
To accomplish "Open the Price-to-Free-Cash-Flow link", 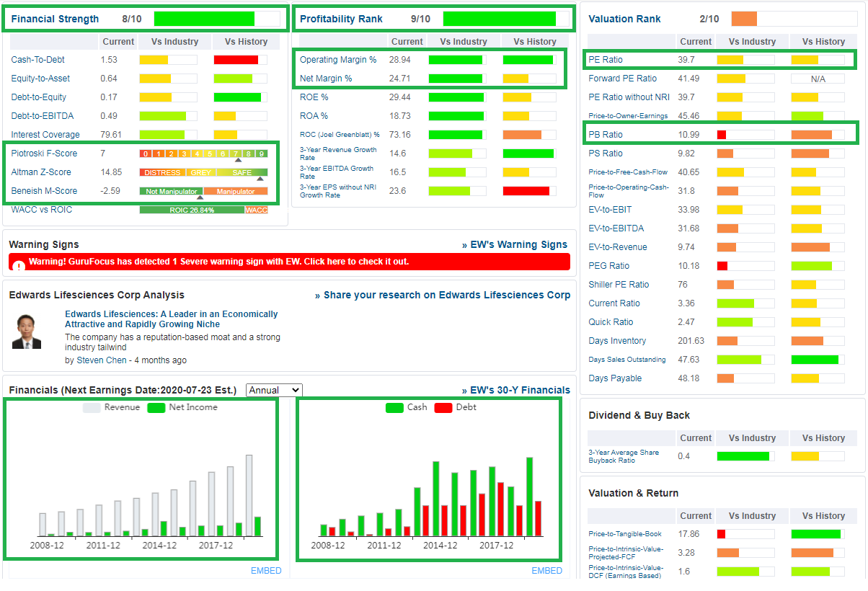I will (x=628, y=172).
